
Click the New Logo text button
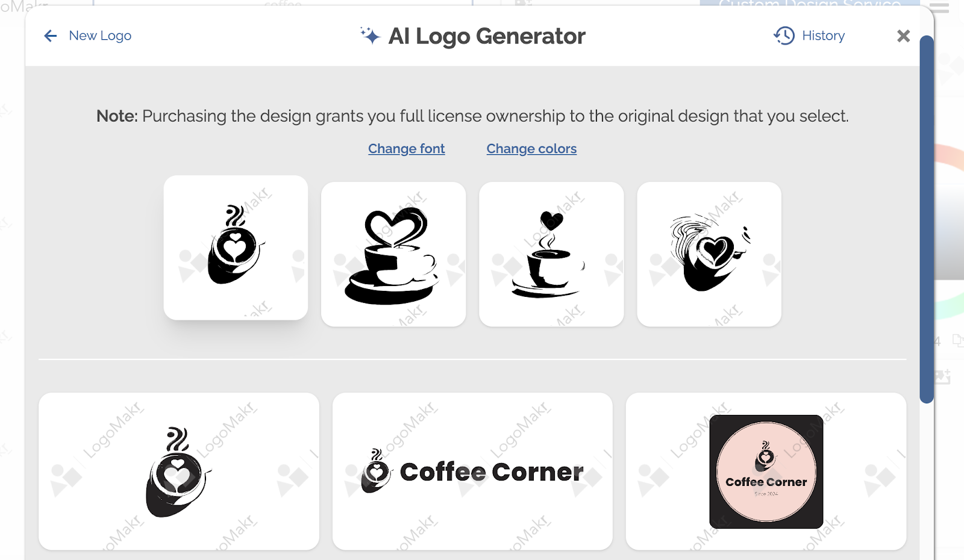[x=100, y=36]
